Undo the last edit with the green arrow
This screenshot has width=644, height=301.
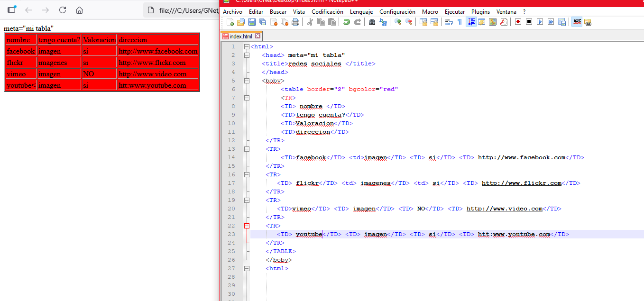tap(347, 22)
